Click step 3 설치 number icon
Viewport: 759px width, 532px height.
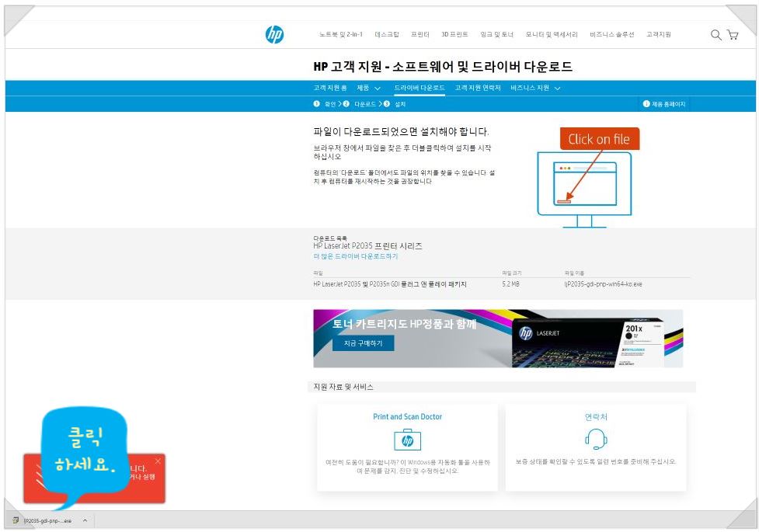pos(386,103)
